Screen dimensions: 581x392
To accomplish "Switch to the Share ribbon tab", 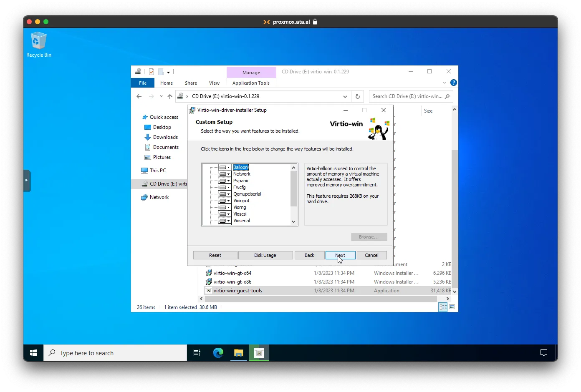I will 191,83.
